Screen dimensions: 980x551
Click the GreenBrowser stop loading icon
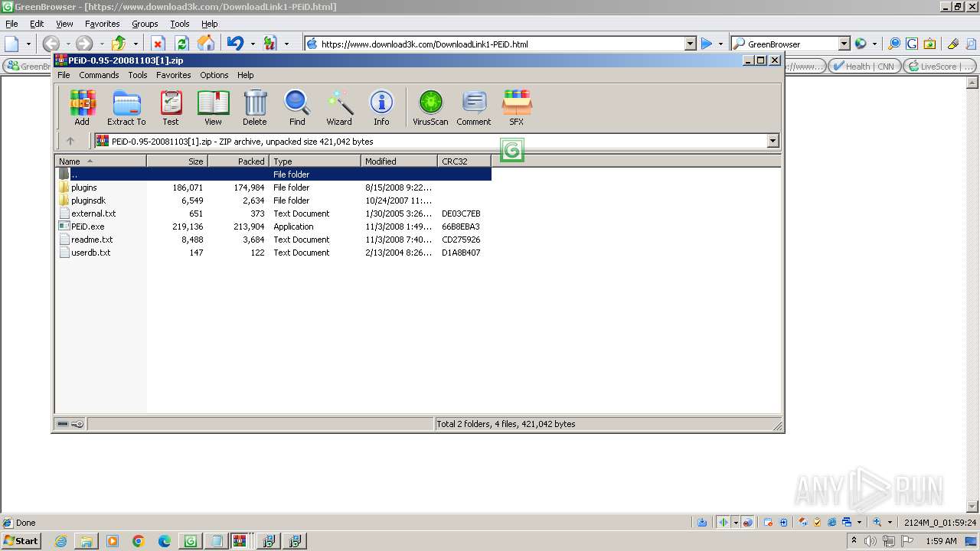pyautogui.click(x=158, y=44)
